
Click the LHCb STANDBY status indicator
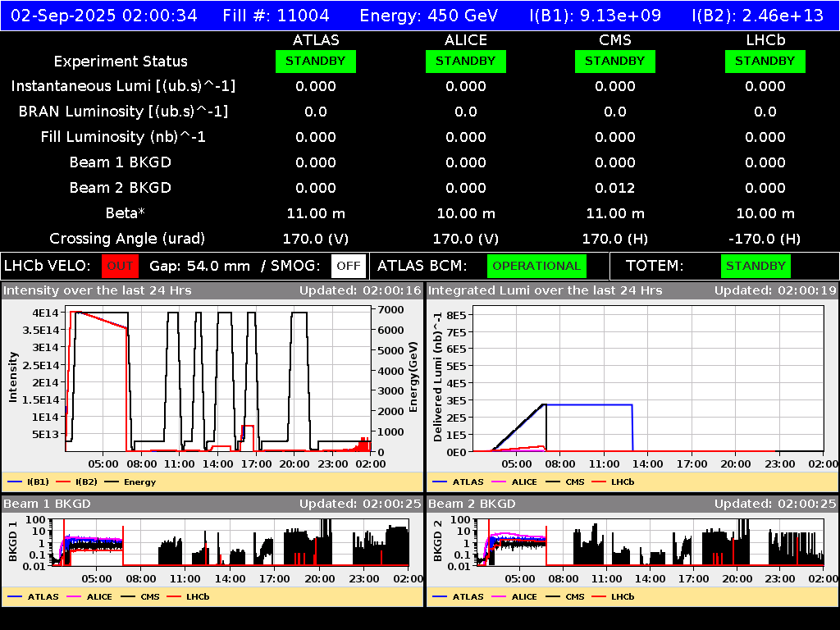765,62
